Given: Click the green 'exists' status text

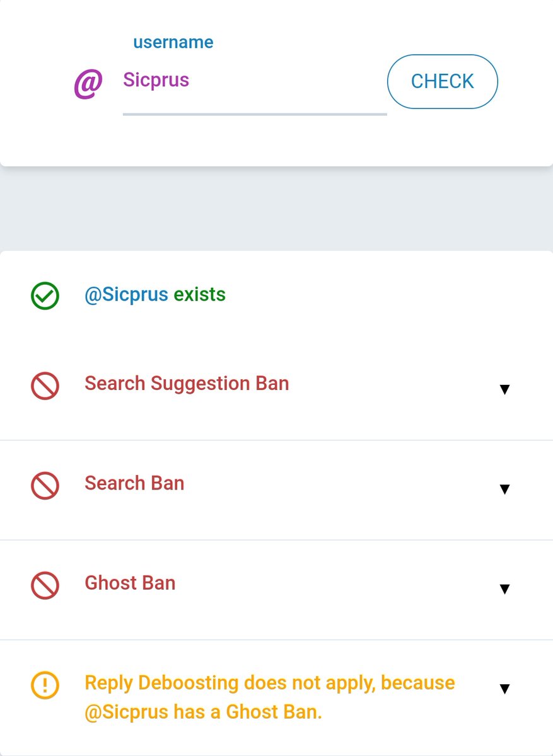Looking at the screenshot, I should click(x=199, y=294).
